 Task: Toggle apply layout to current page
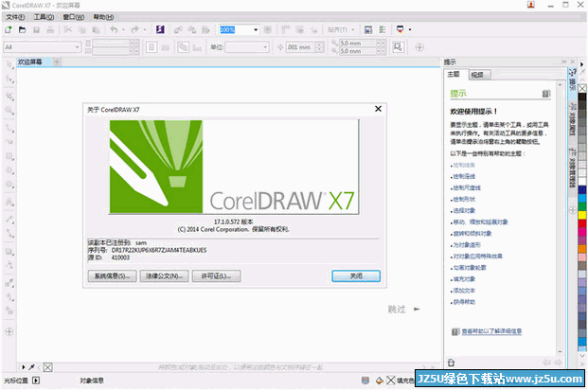pos(197,47)
